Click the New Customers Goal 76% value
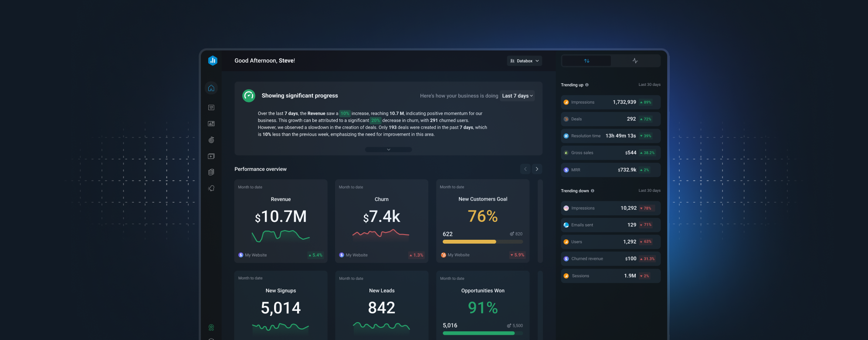Screen dimensions: 868x340 point(483,216)
